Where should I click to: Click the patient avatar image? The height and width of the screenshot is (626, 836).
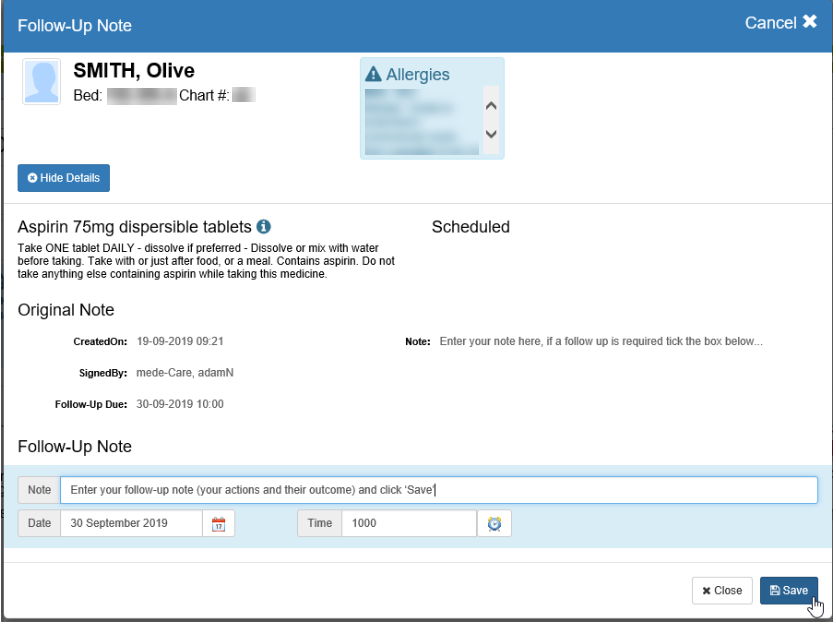(42, 82)
